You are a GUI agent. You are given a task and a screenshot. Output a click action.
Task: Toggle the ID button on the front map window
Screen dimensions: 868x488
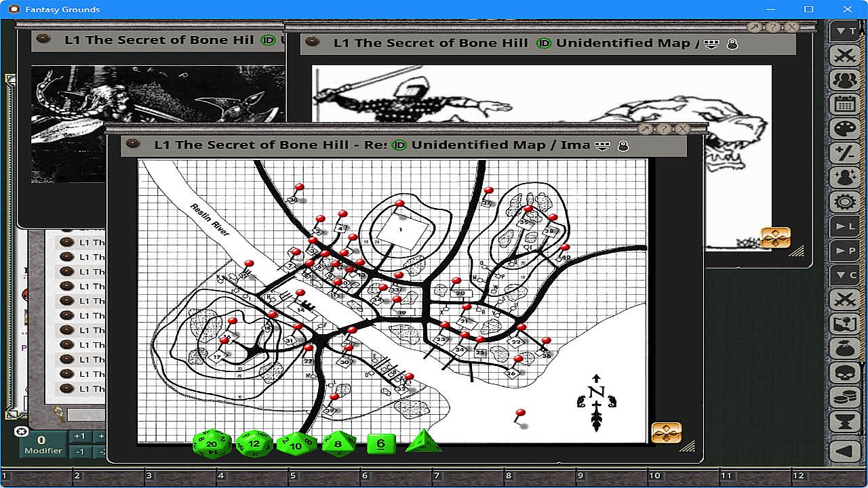click(399, 144)
